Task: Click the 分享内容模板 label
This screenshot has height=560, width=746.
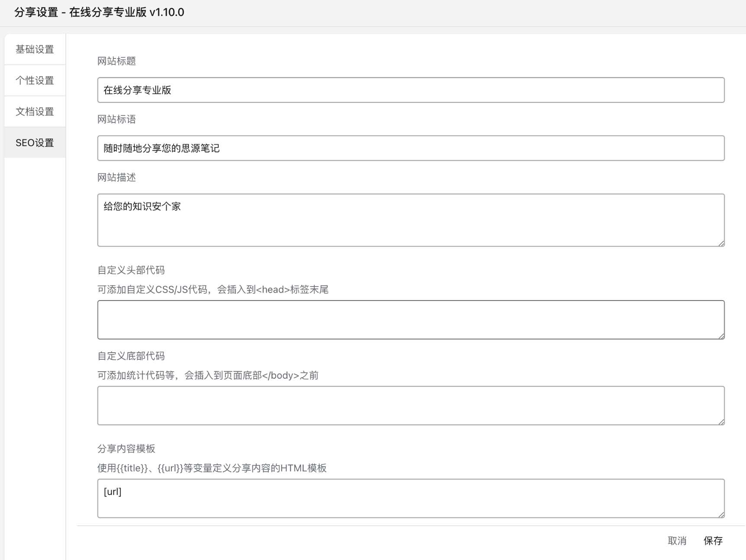Action: (x=126, y=449)
